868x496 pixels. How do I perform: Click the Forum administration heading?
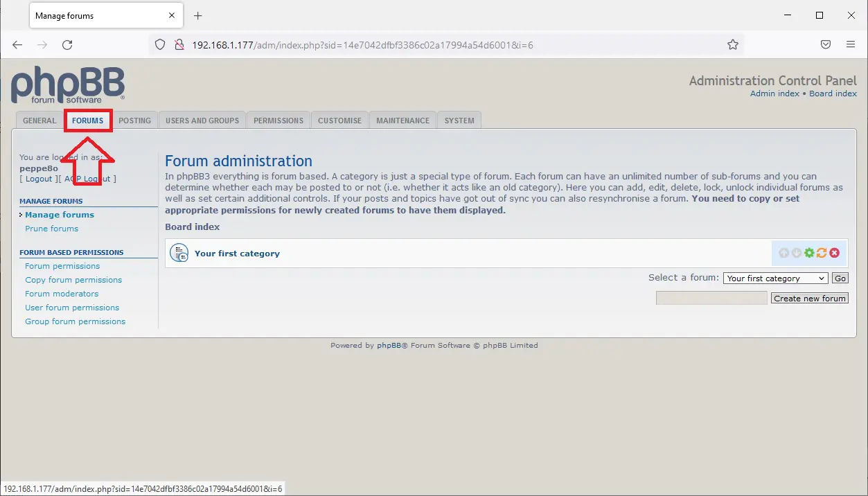click(238, 161)
